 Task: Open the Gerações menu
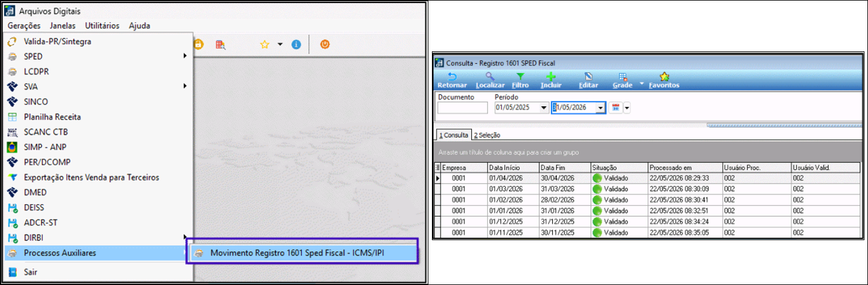click(x=24, y=25)
